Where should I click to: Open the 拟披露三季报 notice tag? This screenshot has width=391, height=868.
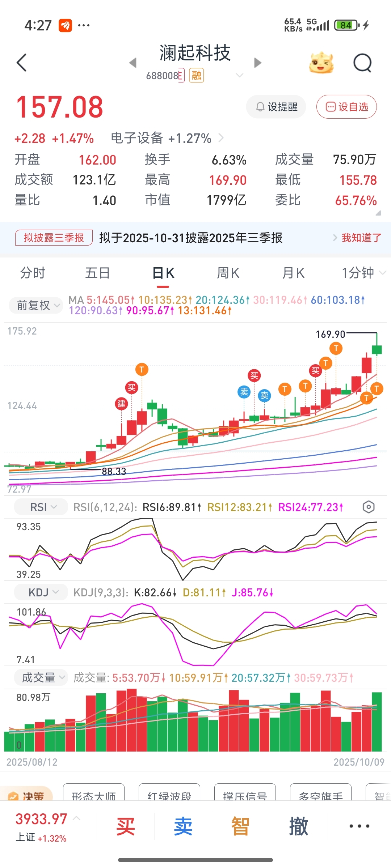tap(54, 238)
